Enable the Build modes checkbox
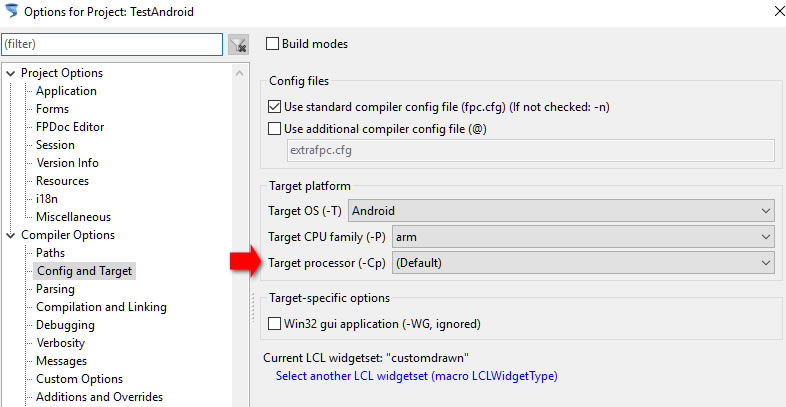This screenshot has width=786, height=407. [272, 44]
